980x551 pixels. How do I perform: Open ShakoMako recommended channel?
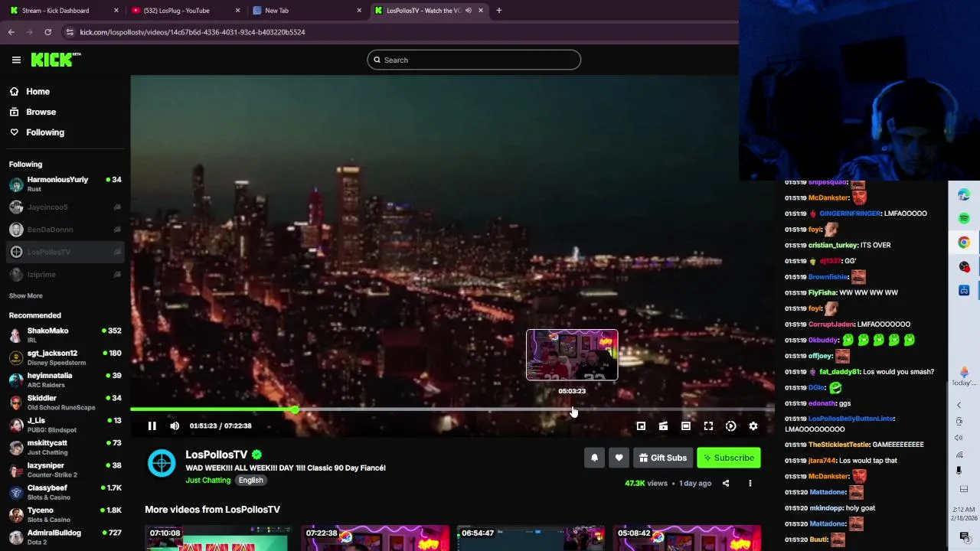click(x=65, y=335)
